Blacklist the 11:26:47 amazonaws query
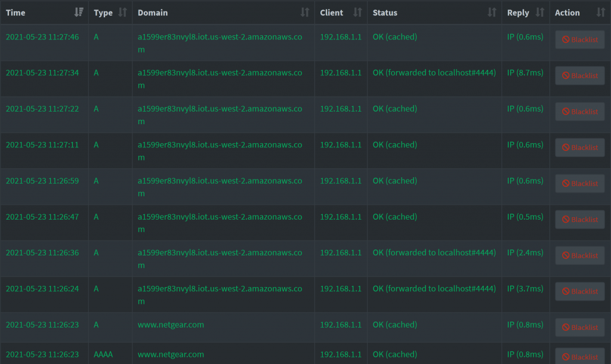Viewport: 611px width, 364px height. pyautogui.click(x=580, y=220)
